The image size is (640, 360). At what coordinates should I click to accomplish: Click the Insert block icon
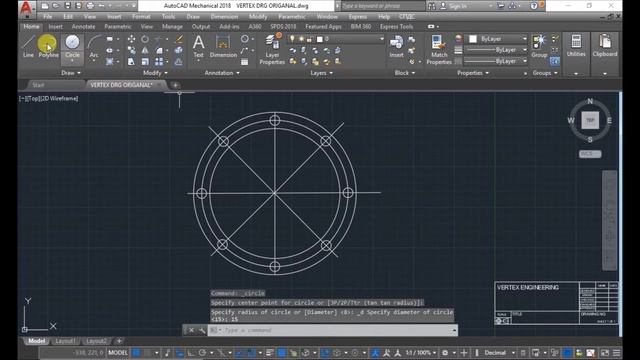[x=396, y=46]
